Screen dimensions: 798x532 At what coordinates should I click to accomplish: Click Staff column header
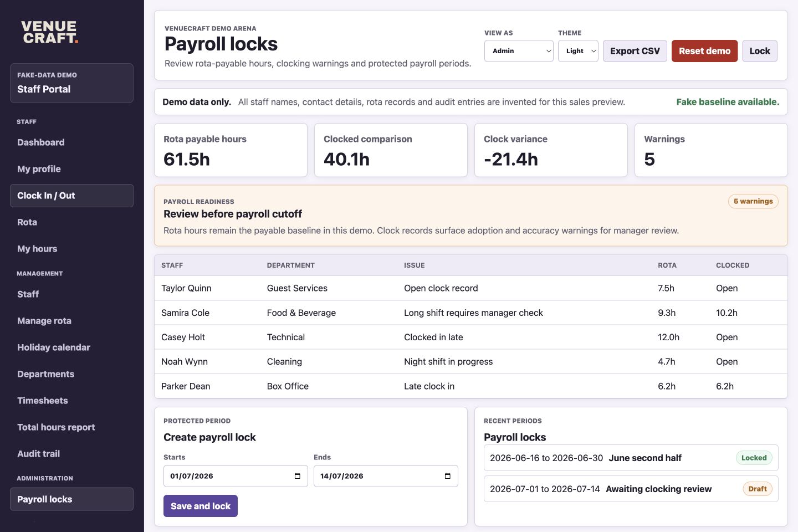172,265
